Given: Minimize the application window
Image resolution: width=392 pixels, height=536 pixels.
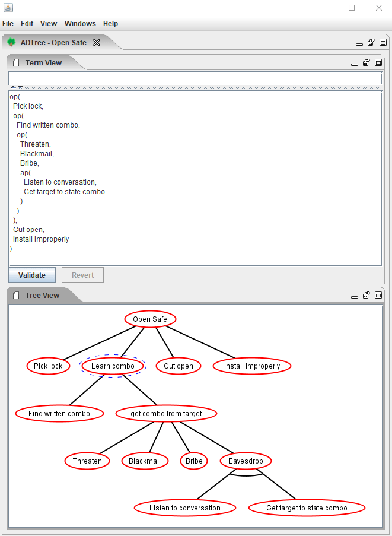Looking at the screenshot, I should coord(325,8).
